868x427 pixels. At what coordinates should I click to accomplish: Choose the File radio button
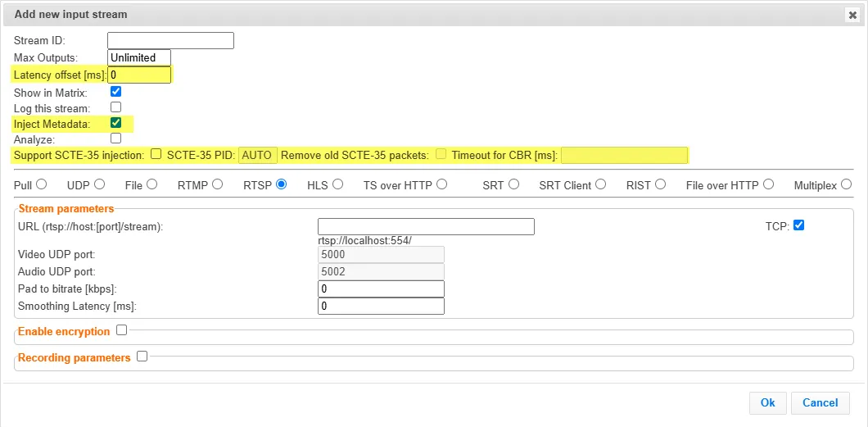click(x=151, y=184)
